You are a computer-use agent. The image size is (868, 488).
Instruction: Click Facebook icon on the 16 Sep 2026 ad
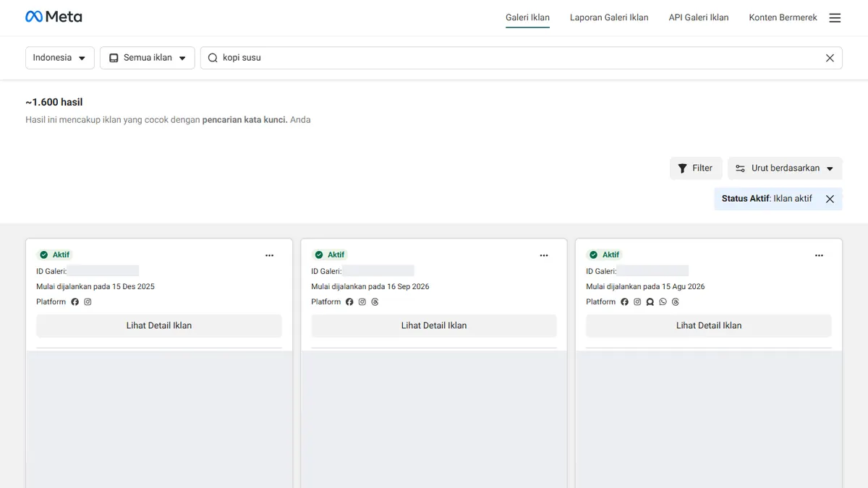[350, 302]
